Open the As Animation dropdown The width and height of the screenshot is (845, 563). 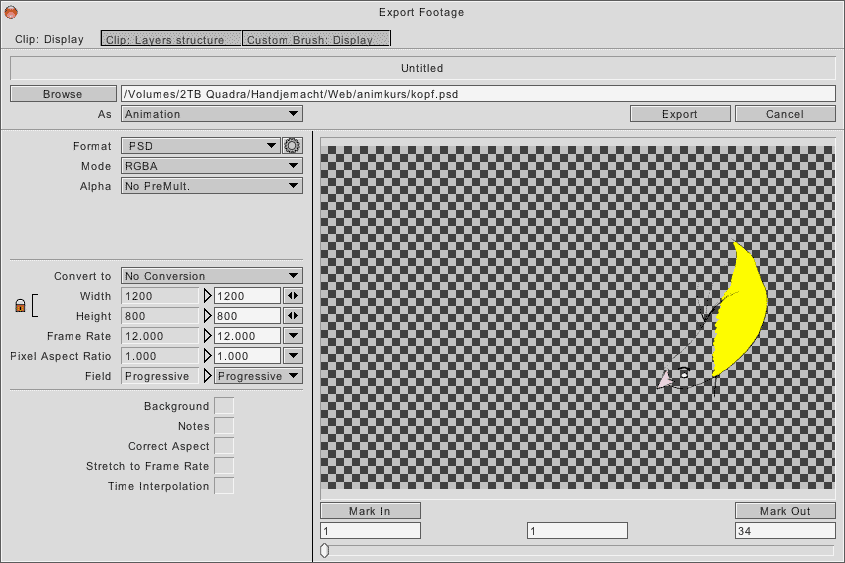click(x=212, y=114)
